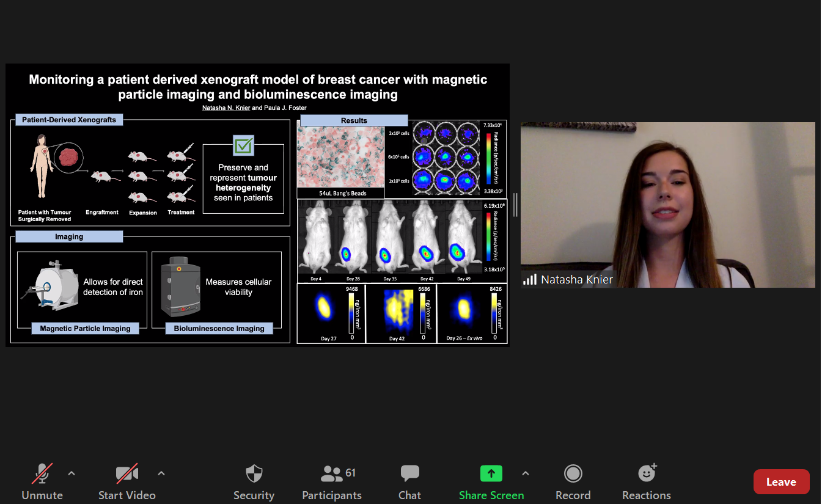Click the Results header on slide
Image resolution: width=822 pixels, height=504 pixels.
(354, 120)
